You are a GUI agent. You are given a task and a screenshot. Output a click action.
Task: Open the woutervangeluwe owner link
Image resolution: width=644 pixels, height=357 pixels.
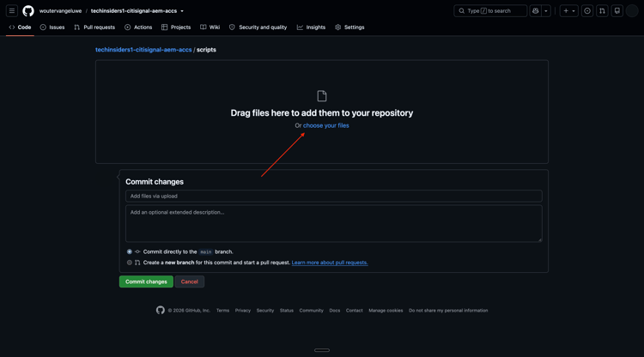tap(60, 11)
